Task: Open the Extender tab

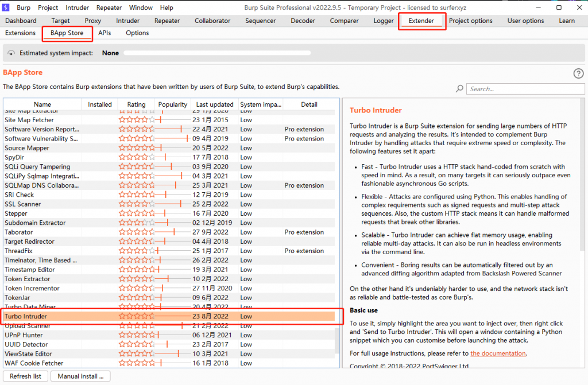Action: 421,21
